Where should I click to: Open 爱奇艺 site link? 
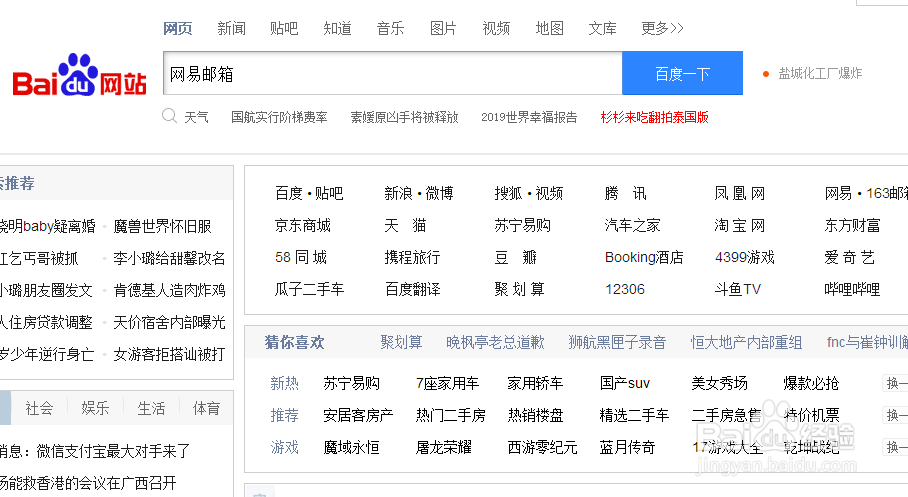[850, 257]
